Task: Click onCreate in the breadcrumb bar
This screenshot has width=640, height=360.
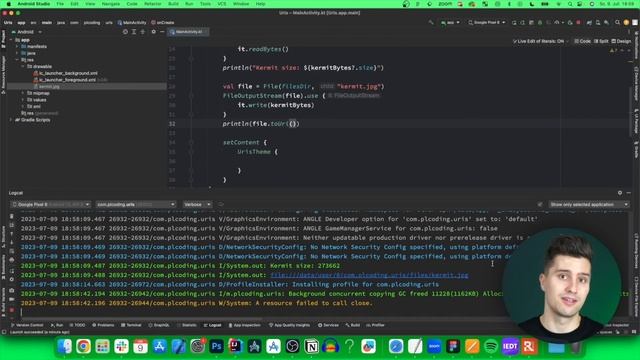Action: pos(162,22)
